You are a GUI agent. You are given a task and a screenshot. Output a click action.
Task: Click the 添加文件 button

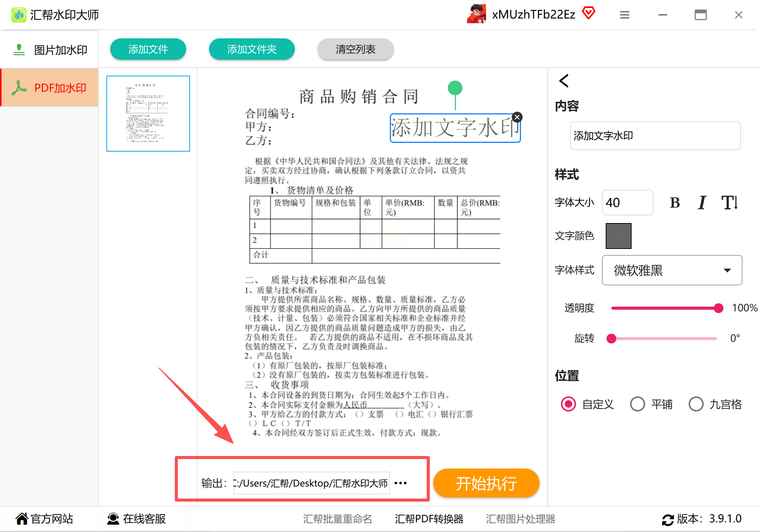(148, 49)
